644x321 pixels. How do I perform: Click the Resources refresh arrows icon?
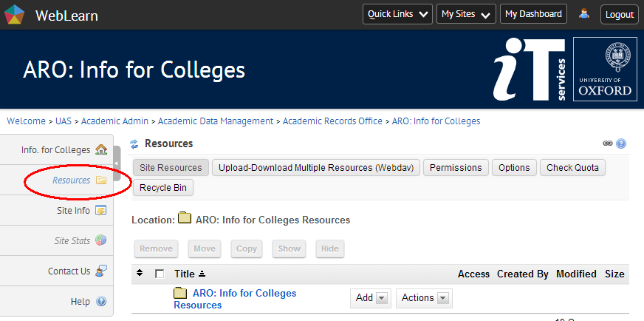coord(134,144)
